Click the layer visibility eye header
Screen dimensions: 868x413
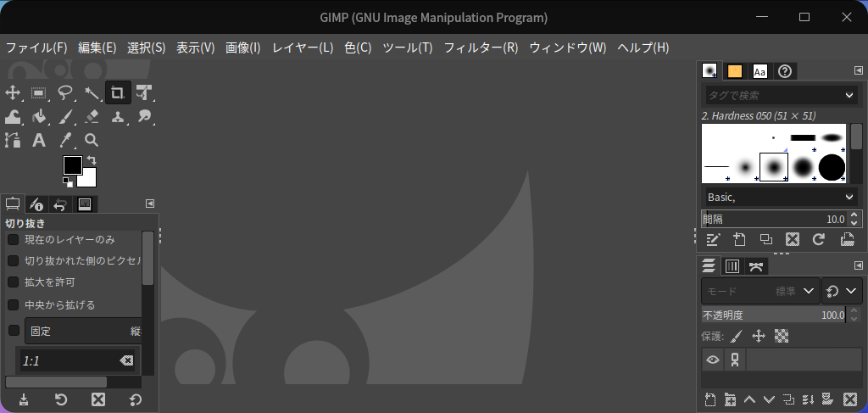[x=713, y=360]
